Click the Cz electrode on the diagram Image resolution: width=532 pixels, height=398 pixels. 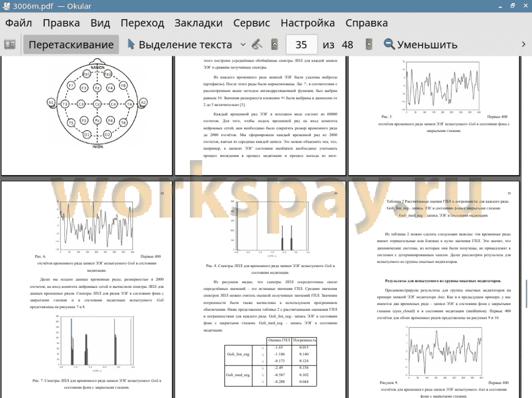click(97, 104)
